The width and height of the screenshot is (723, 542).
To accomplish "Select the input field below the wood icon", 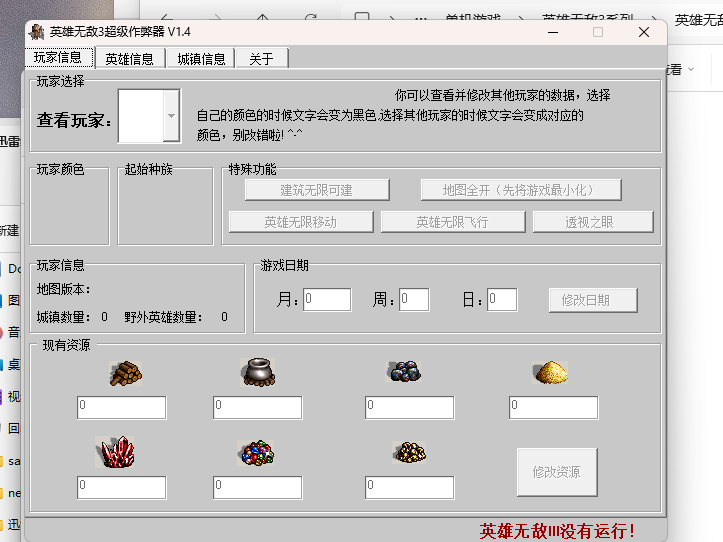I will tap(122, 407).
